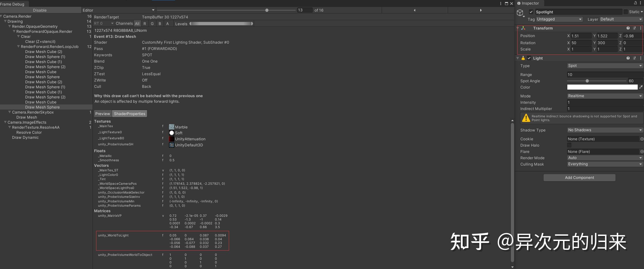The image size is (644, 269).
Task: Open the Inspector tab's three-dot menu
Action: point(641,3)
